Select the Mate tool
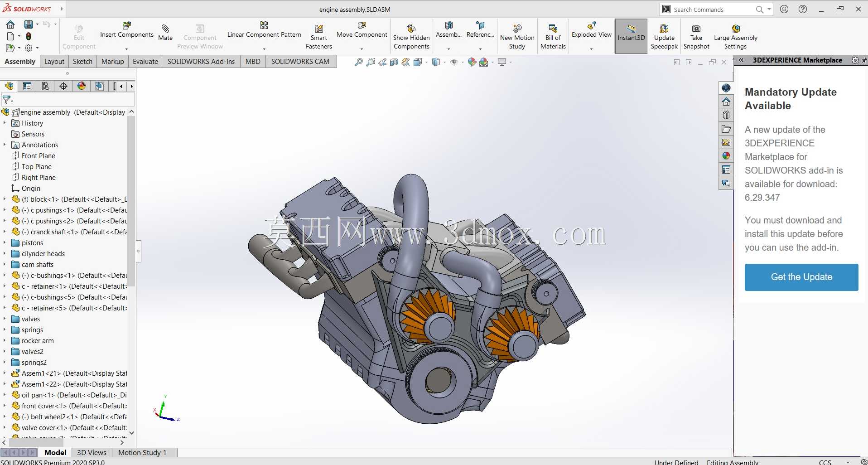 pyautogui.click(x=165, y=32)
